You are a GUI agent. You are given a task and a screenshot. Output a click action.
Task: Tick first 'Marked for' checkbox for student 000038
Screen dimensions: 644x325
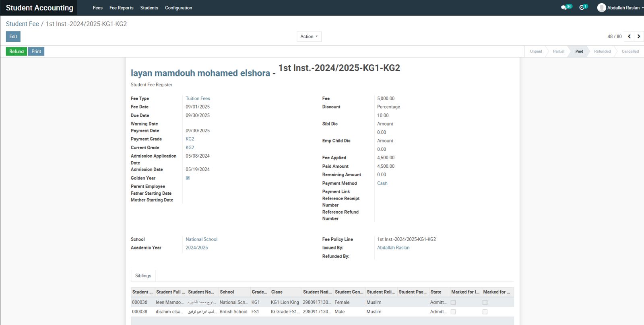(453, 312)
